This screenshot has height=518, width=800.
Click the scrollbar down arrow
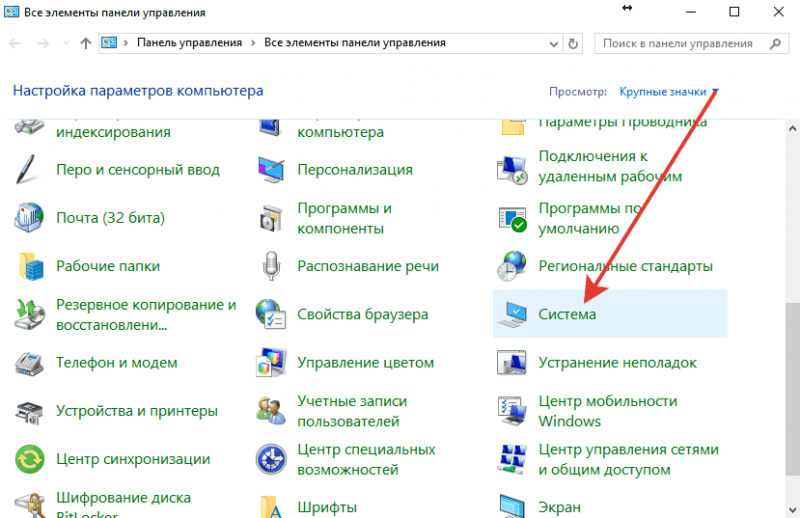(x=792, y=509)
